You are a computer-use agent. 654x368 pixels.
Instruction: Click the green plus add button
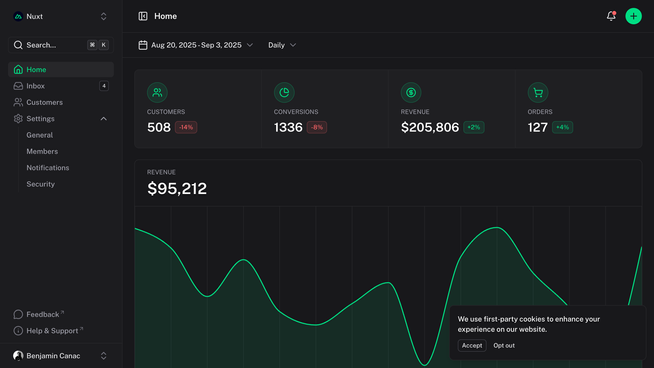point(634,16)
